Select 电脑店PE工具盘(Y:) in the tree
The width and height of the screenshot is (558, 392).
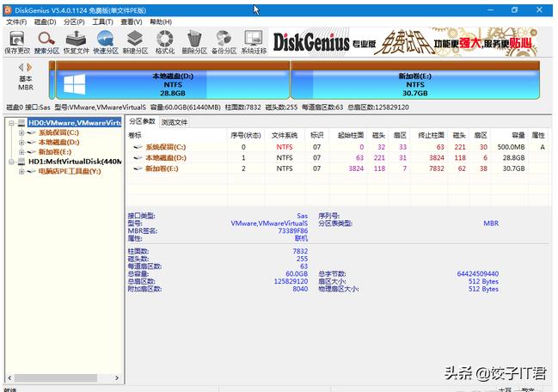click(x=70, y=171)
